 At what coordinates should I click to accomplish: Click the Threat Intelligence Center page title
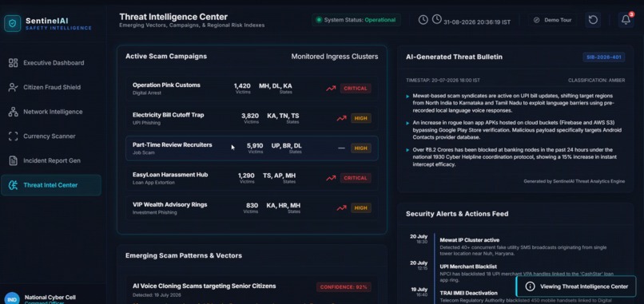tap(173, 17)
